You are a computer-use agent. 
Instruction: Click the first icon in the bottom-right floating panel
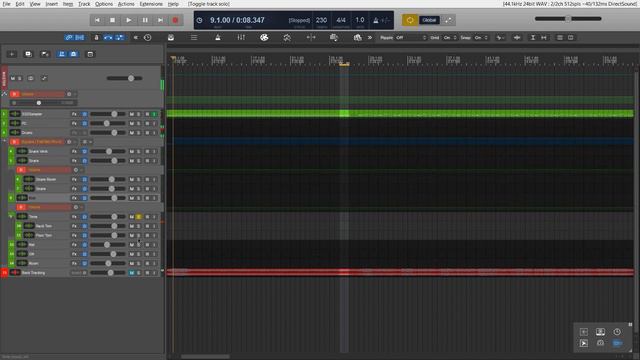click(584, 332)
